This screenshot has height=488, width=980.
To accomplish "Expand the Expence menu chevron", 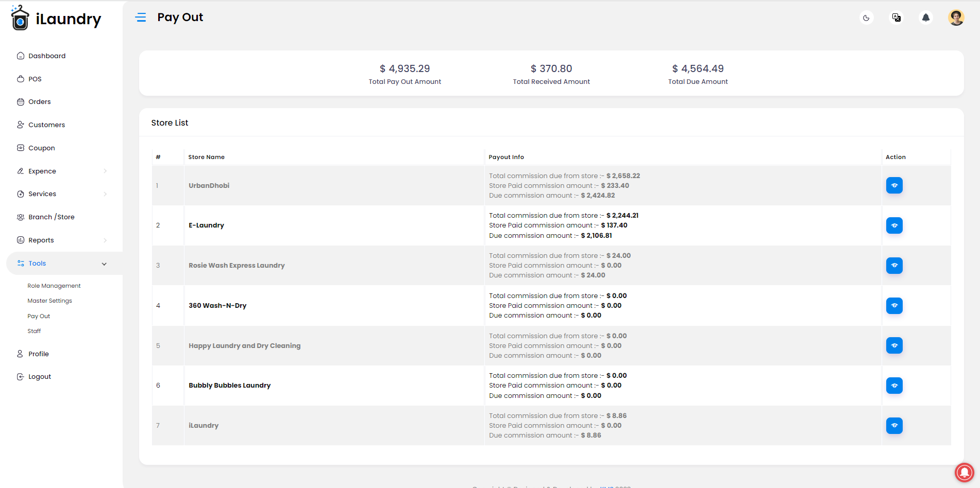I will [x=105, y=171].
